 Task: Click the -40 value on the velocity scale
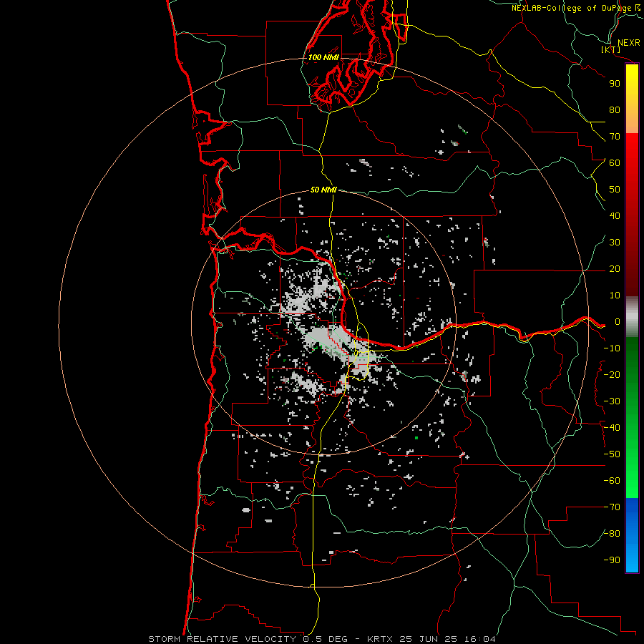coord(612,428)
